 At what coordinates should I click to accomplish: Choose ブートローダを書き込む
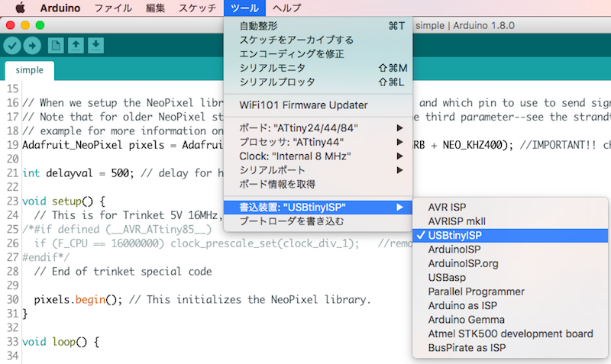pos(318,221)
